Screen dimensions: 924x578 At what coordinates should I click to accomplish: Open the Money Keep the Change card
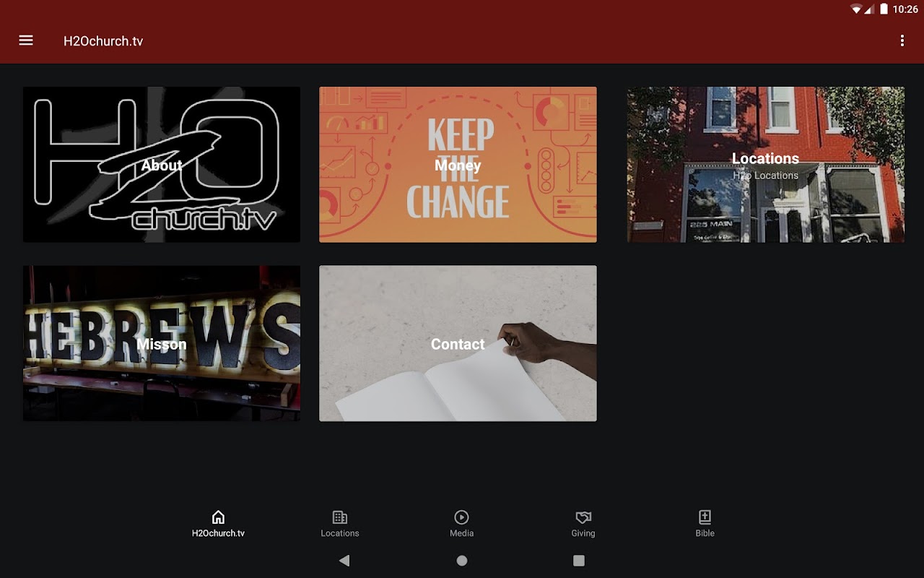pyautogui.click(x=458, y=165)
